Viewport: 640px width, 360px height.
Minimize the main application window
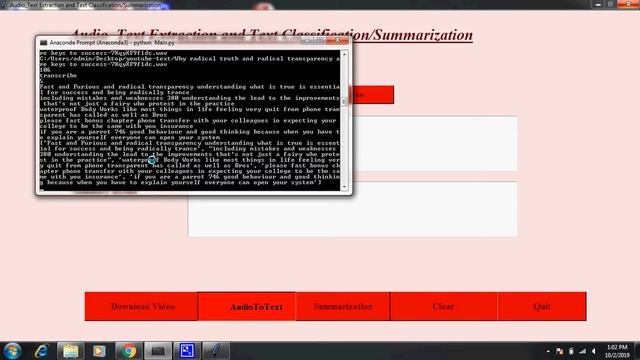[598, 4]
